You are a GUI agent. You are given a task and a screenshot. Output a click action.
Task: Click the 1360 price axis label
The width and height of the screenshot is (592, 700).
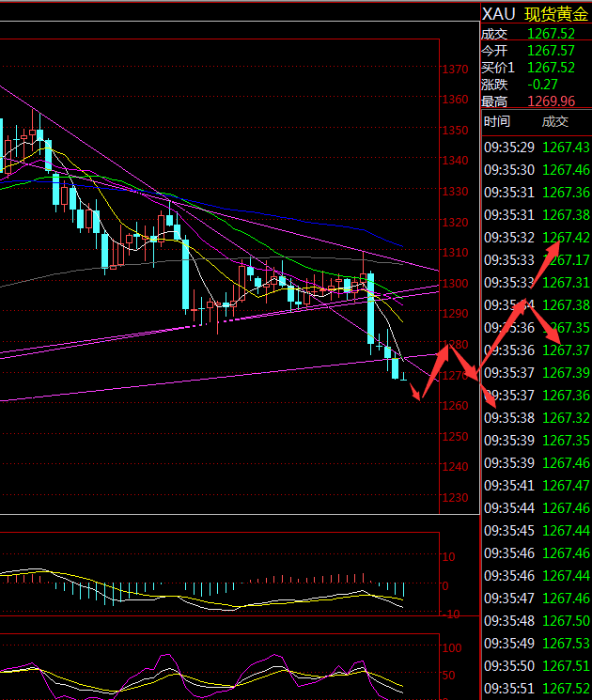coord(455,99)
